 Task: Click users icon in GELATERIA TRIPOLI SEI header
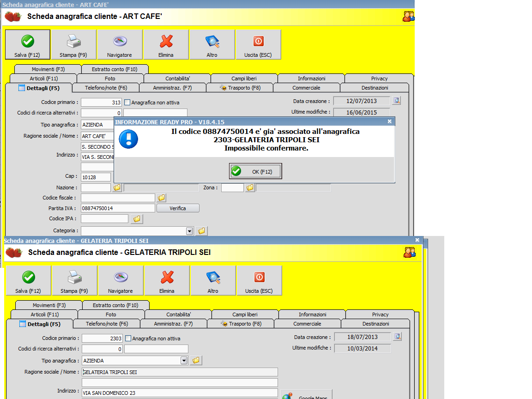(x=410, y=252)
